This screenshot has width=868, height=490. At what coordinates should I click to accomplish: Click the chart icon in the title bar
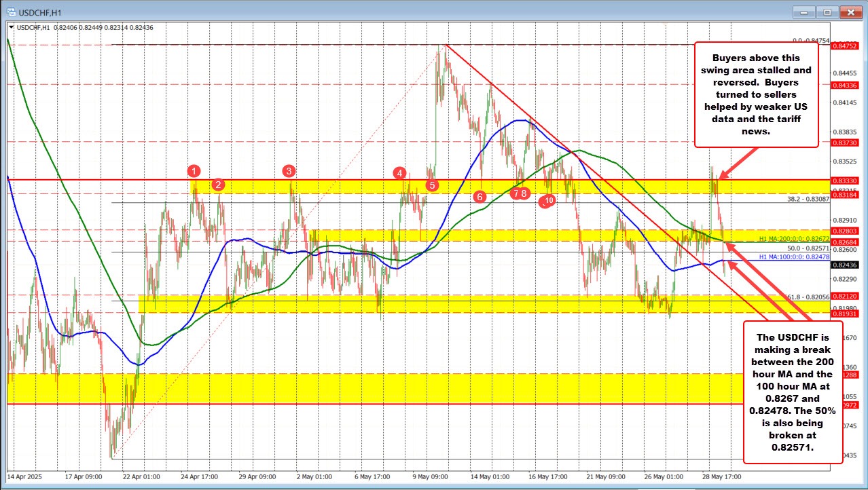pyautogui.click(x=10, y=12)
